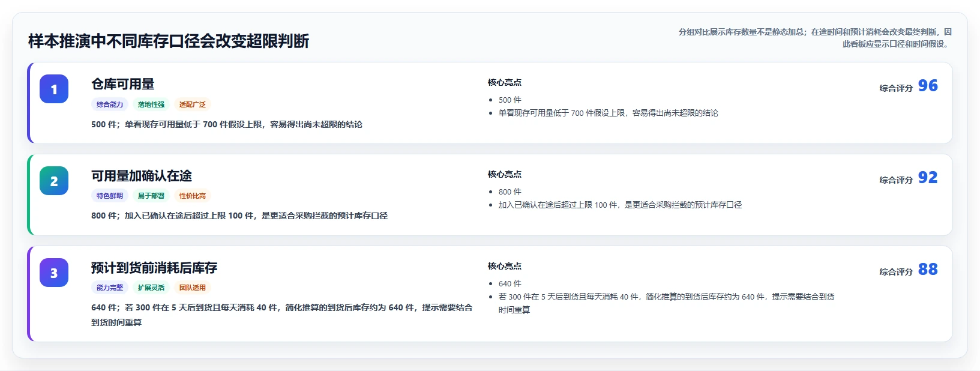The image size is (980, 371).
Task: Open the 仓库可用量 card title
Action: (123, 84)
